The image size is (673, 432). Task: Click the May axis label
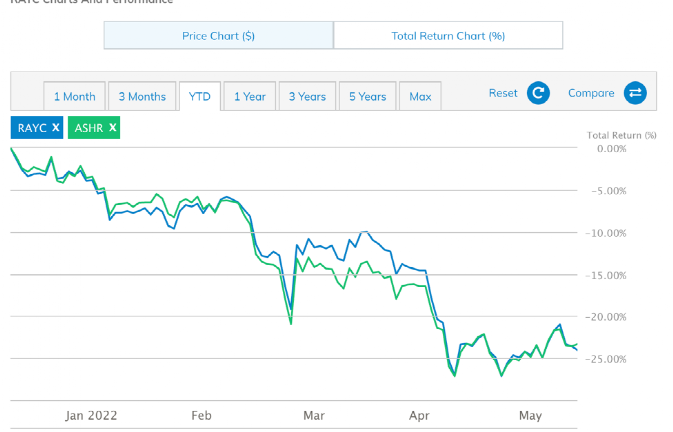[531, 416]
